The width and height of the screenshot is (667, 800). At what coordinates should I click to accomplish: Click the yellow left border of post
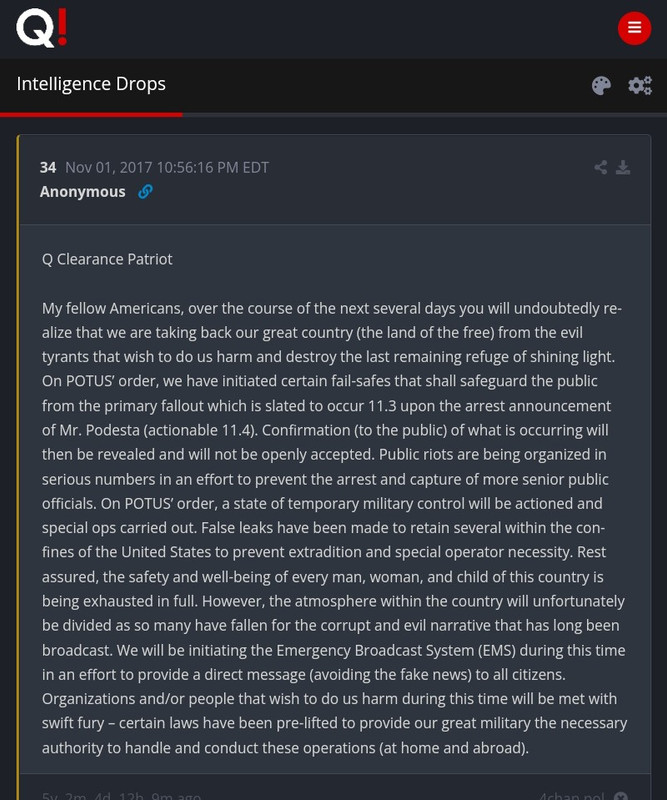point(18,467)
